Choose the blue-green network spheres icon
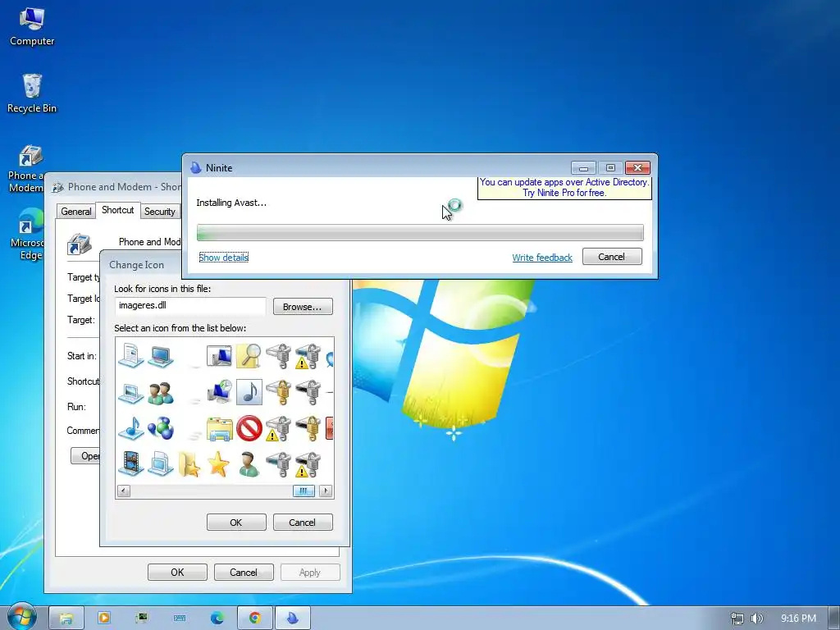Image resolution: width=840 pixels, height=630 pixels. point(160,428)
